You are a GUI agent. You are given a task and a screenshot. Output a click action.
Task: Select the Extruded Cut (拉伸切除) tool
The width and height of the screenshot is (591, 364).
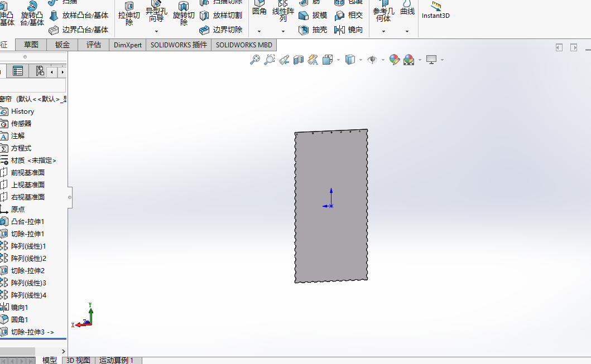(129, 13)
